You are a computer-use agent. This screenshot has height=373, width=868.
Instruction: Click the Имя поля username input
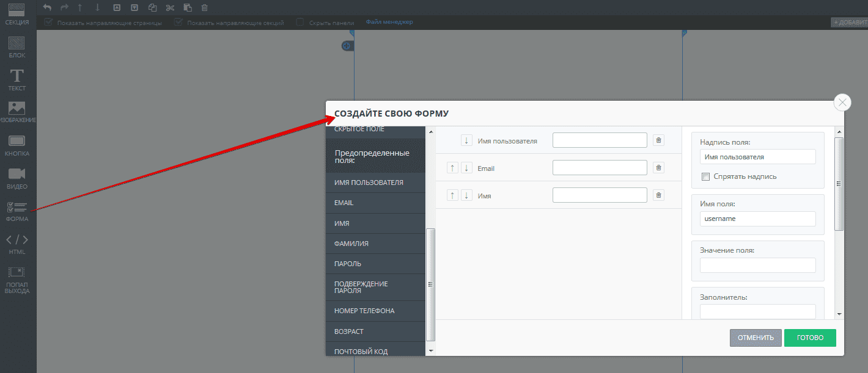coord(758,219)
